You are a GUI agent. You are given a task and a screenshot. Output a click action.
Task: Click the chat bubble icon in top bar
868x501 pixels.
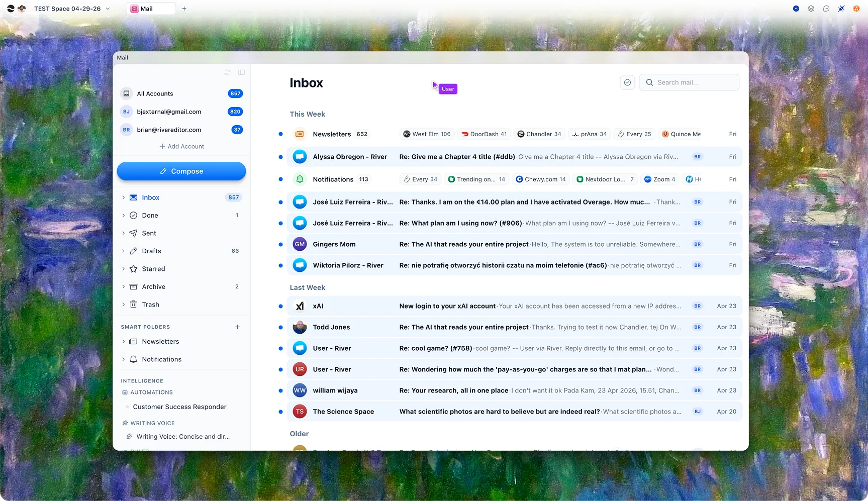coord(826,9)
